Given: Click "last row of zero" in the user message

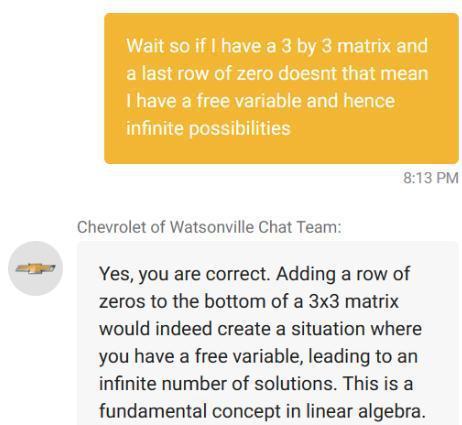Looking at the screenshot, I should point(205,73).
